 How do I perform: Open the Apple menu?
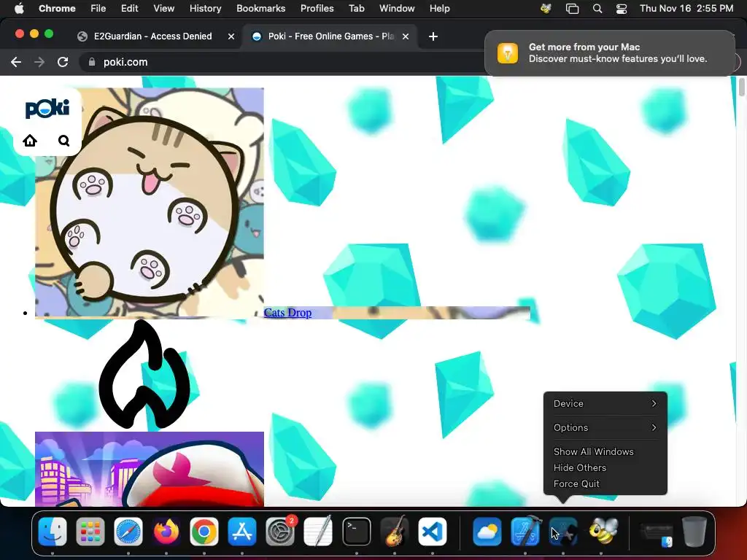pos(19,9)
